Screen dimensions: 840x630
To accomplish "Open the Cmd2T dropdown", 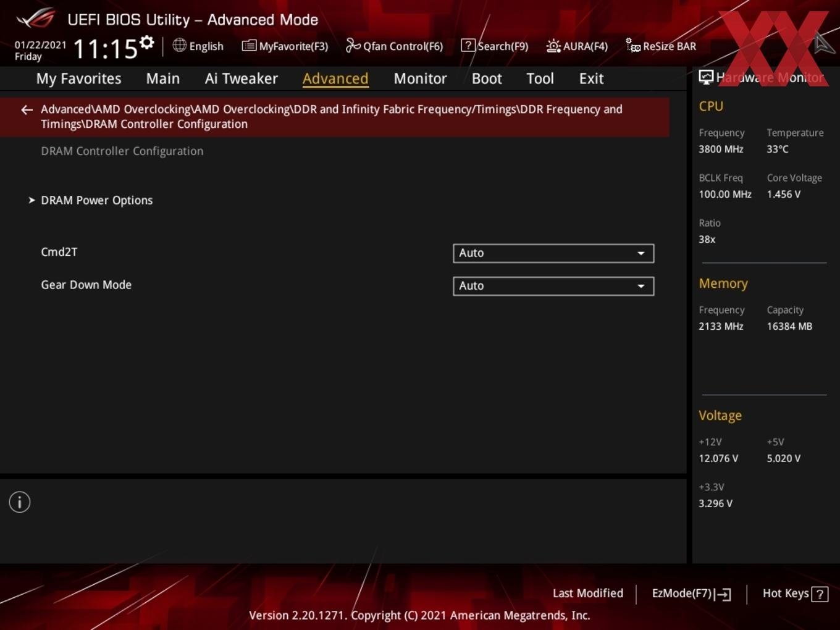I will tap(553, 253).
